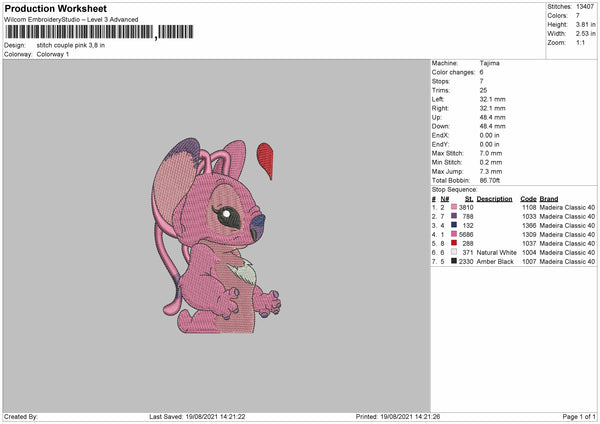600x424 pixels.
Task: Click 'Printed: 19/08/2021 14:21:26' footer text
Action: point(398,416)
